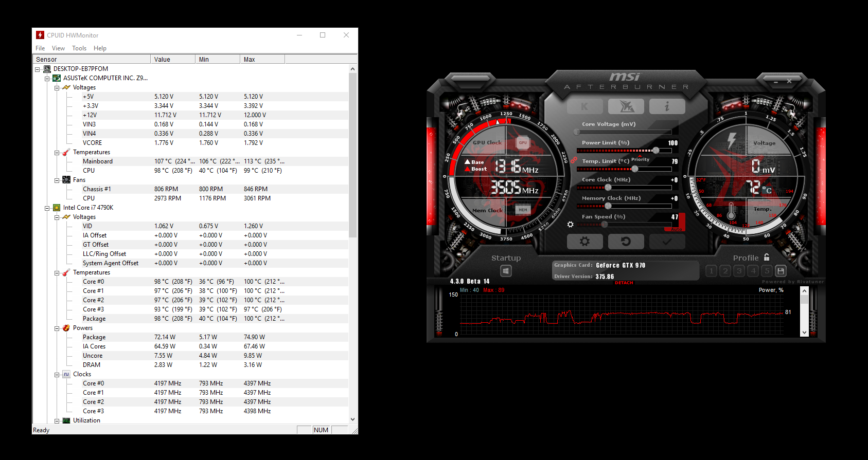Click the lightning bolt voltage icon

coord(732,140)
